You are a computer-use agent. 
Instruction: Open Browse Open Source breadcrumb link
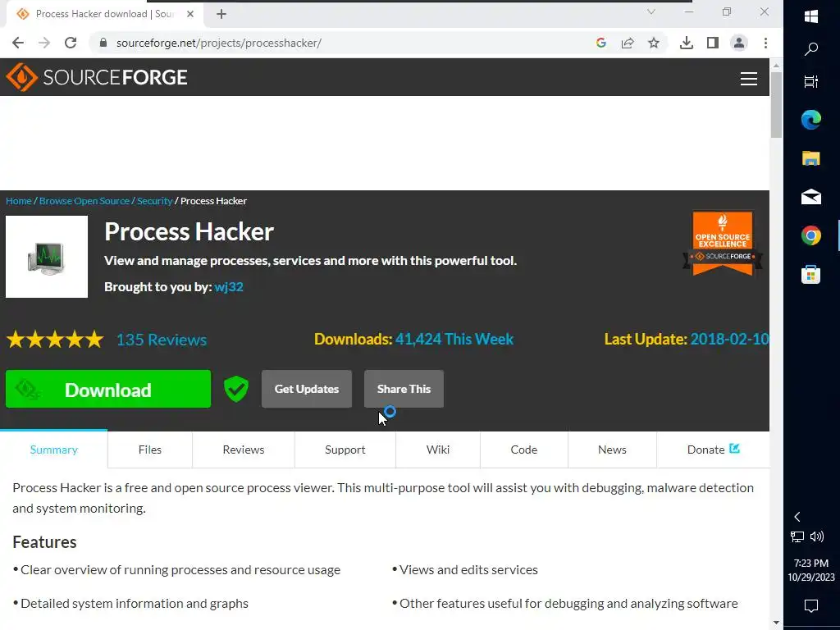(x=84, y=201)
